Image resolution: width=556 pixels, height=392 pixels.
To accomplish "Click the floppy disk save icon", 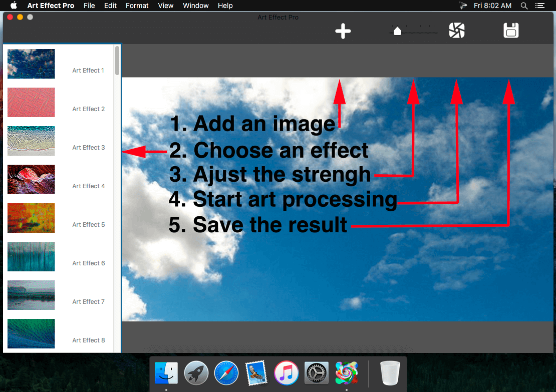I will (511, 31).
